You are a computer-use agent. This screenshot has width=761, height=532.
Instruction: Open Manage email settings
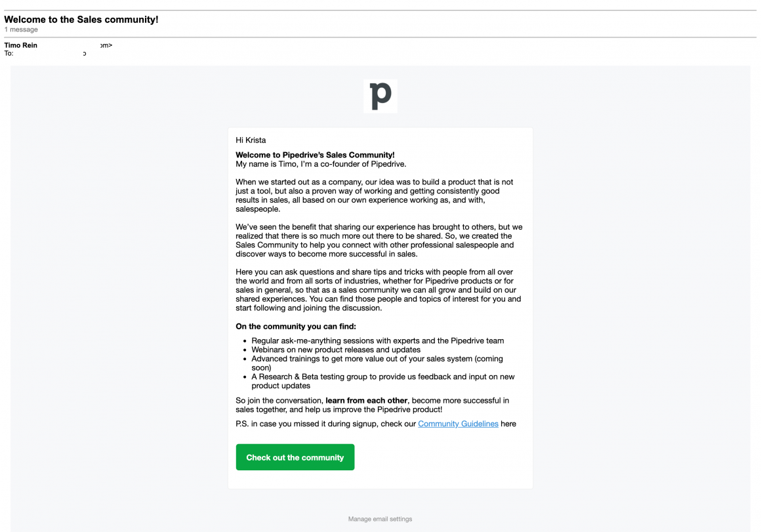pyautogui.click(x=380, y=518)
